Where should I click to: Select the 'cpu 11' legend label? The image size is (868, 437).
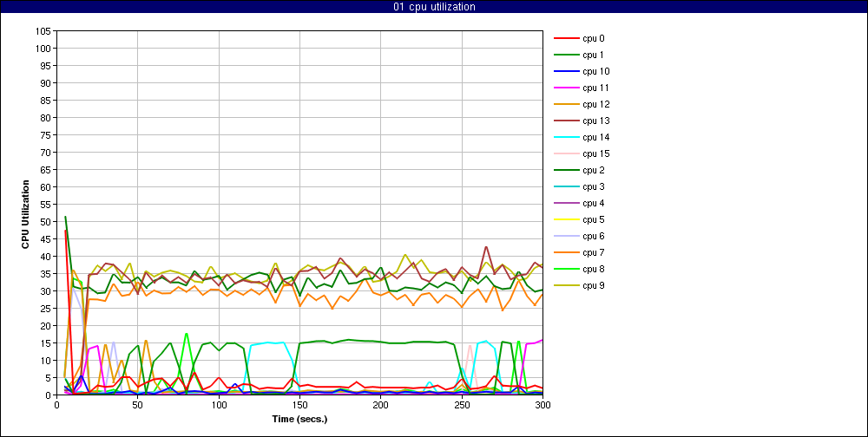point(595,88)
